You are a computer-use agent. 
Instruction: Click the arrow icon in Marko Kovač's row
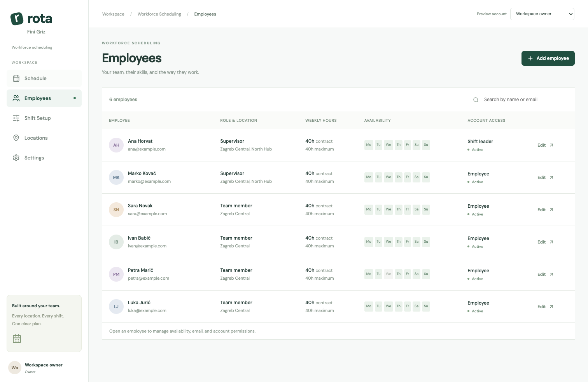551,177
